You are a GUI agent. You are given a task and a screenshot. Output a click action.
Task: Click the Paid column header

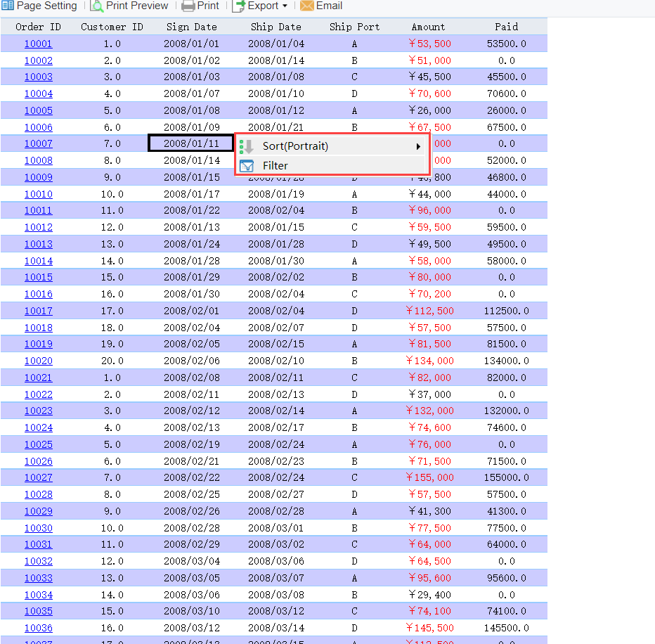coord(506,27)
